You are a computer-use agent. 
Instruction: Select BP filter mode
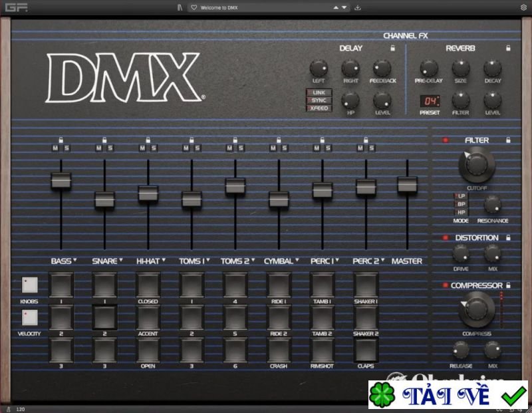tap(461, 204)
